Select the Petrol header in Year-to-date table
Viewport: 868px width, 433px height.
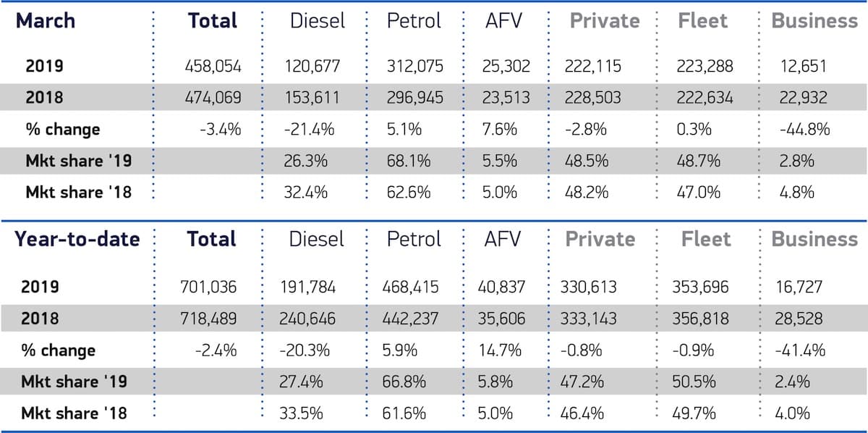[x=413, y=240]
